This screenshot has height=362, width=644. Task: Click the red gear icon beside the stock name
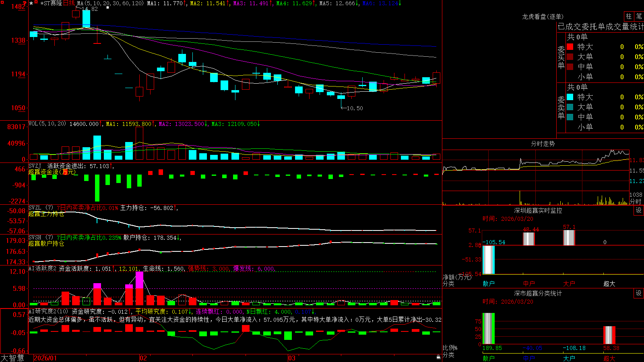tap(36, 2)
